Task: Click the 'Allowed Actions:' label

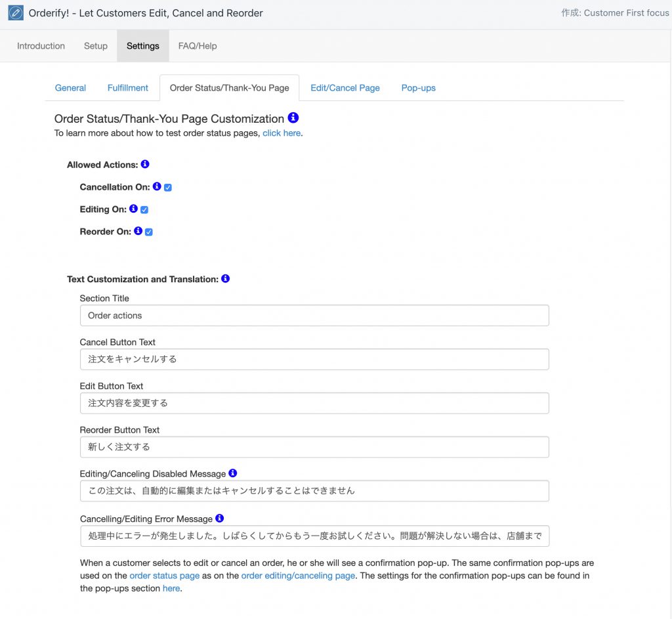Action: 102,165
